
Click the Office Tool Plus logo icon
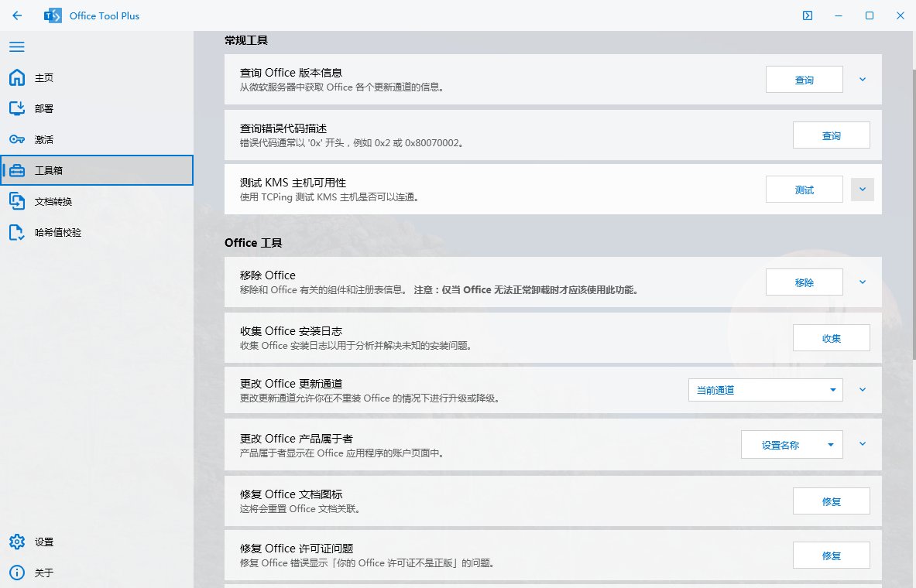tap(53, 15)
